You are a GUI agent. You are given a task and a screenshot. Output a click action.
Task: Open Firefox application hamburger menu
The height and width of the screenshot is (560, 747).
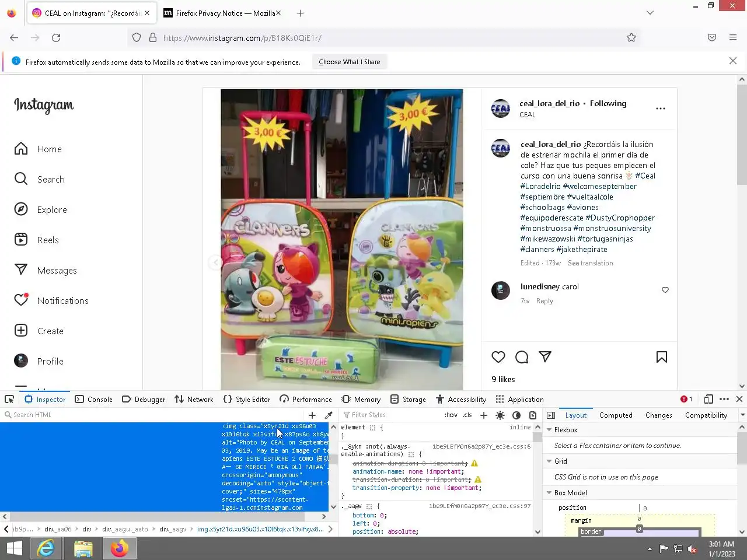pos(733,38)
